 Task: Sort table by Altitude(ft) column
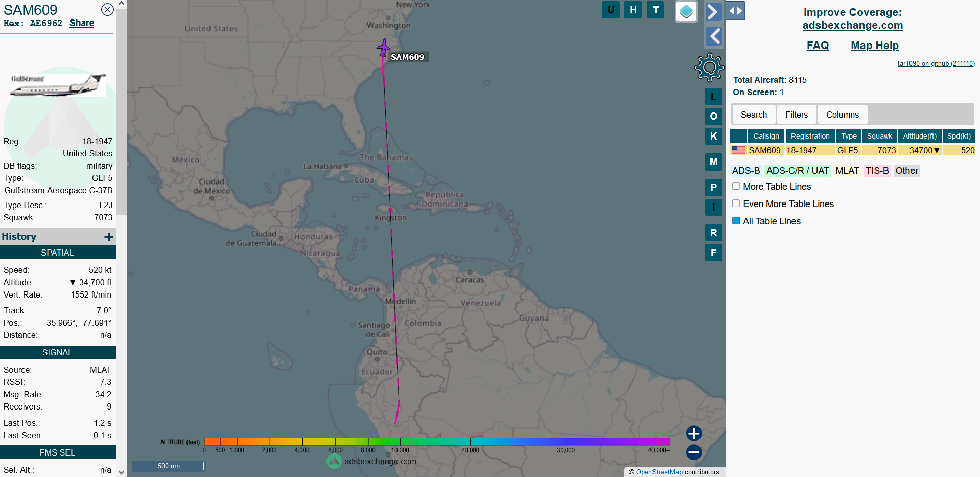920,136
